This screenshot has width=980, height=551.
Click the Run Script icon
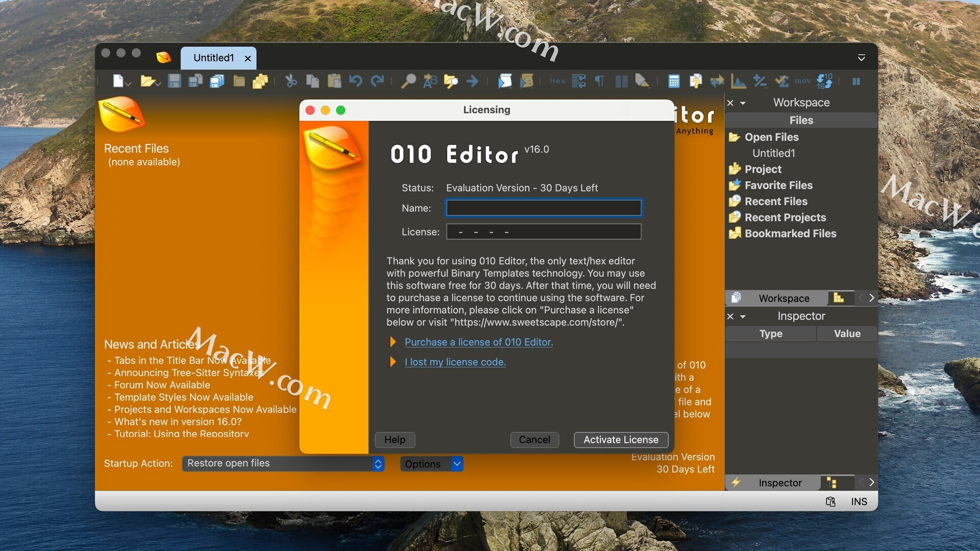click(505, 81)
